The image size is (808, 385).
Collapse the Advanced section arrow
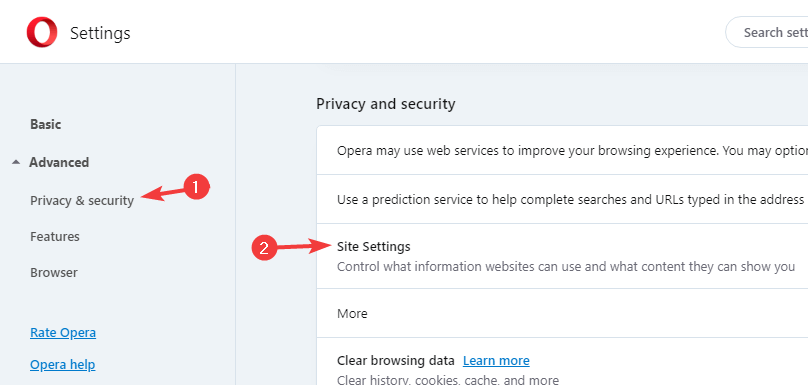tap(16, 162)
